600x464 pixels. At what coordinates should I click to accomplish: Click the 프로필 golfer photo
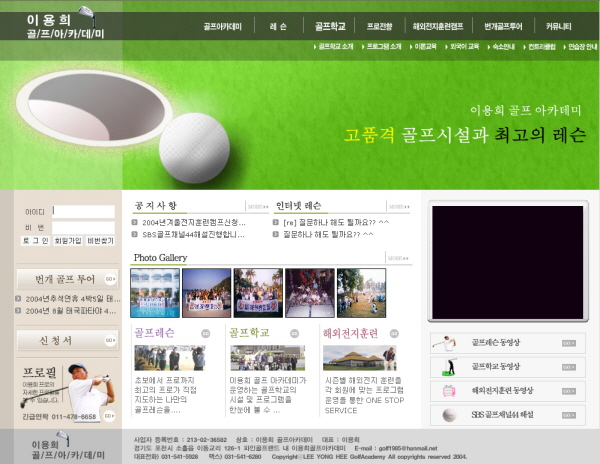point(89,391)
